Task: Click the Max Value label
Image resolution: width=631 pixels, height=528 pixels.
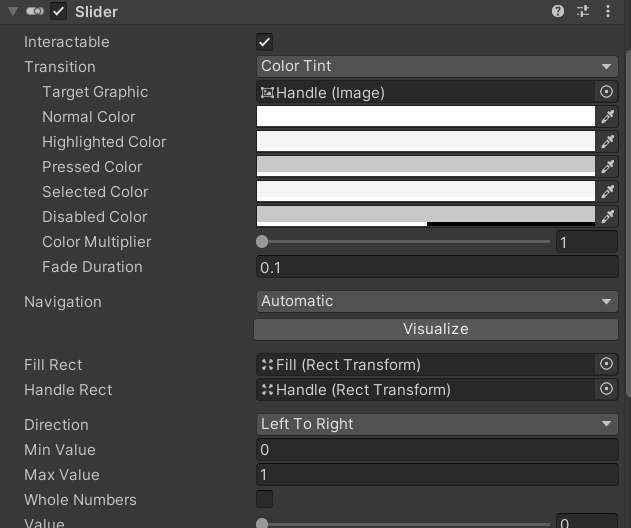Action: click(62, 474)
